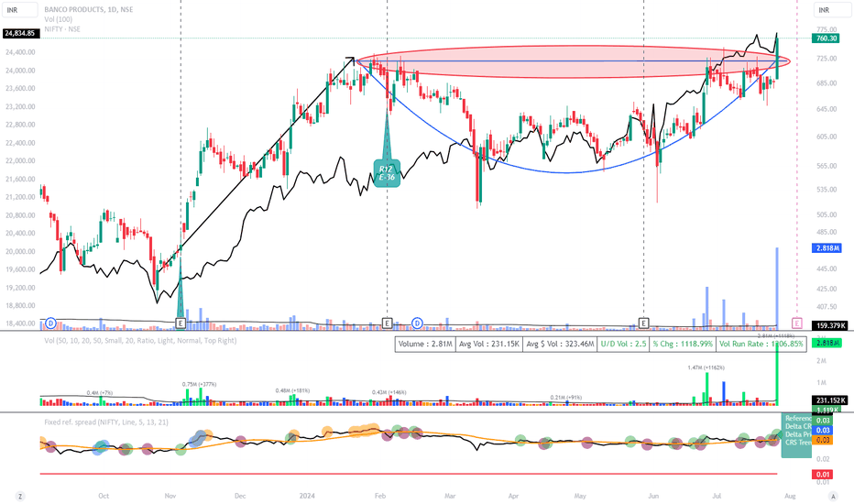
Task: Click the 'Volume : 2.81M' table cell
Action: click(x=425, y=345)
